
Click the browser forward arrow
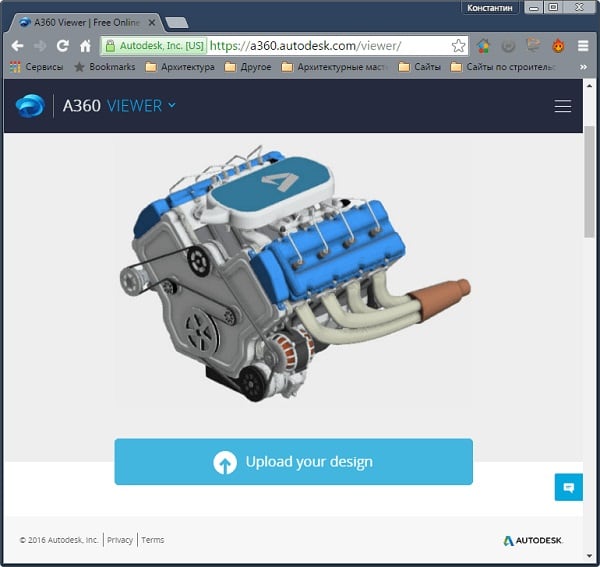coord(40,46)
